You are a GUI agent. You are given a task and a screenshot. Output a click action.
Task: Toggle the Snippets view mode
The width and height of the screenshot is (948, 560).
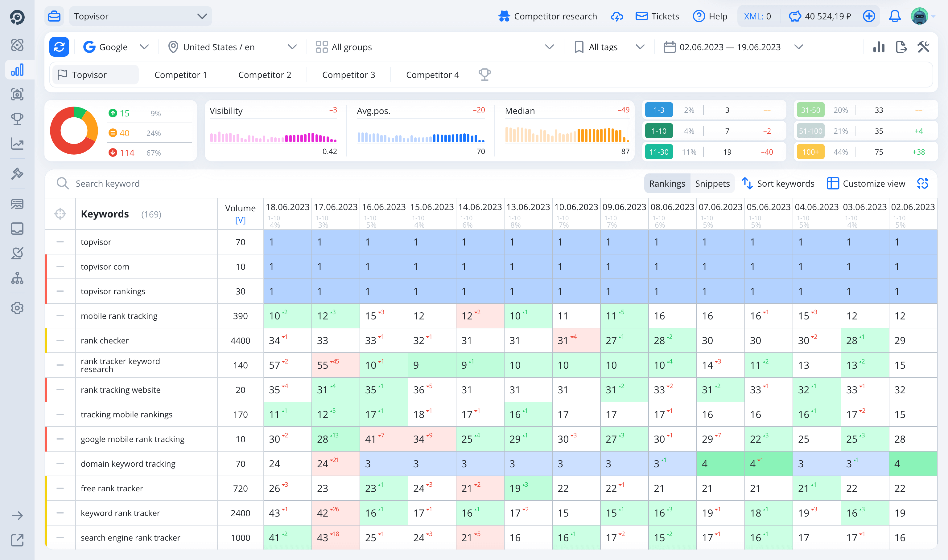click(x=712, y=184)
